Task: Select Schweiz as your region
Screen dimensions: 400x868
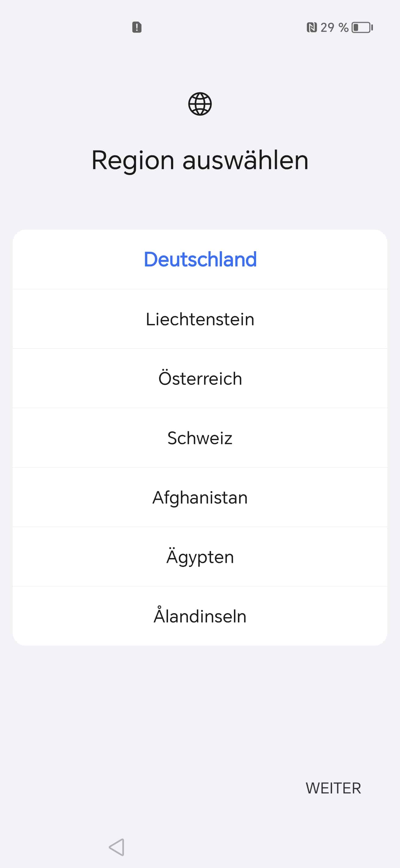Action: (x=200, y=438)
